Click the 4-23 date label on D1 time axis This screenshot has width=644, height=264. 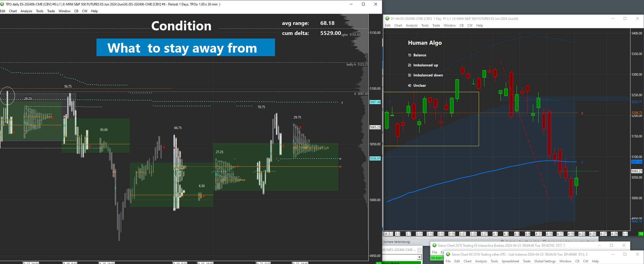click(x=582, y=234)
